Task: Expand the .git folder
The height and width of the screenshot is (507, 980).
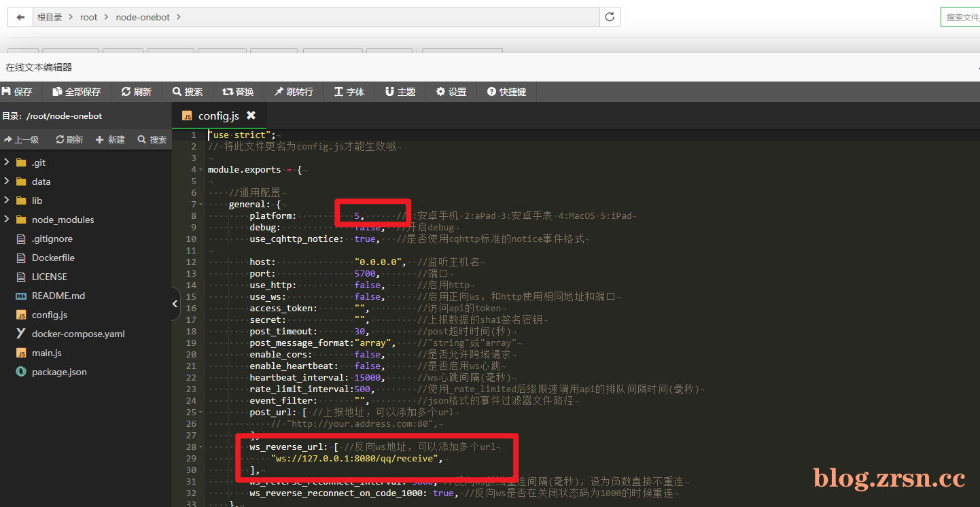Action: coord(7,162)
